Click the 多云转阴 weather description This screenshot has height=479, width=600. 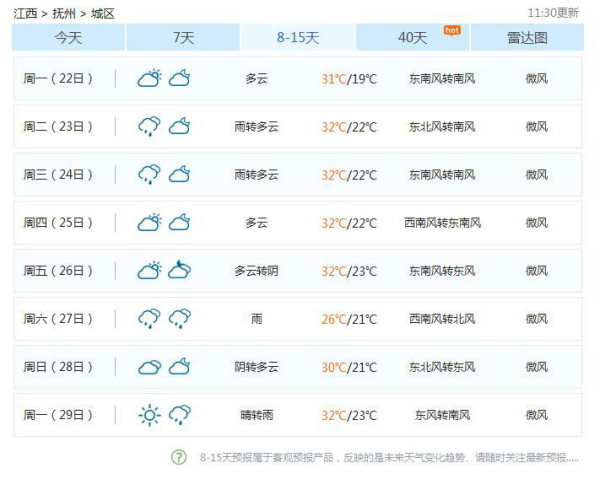[x=256, y=271]
